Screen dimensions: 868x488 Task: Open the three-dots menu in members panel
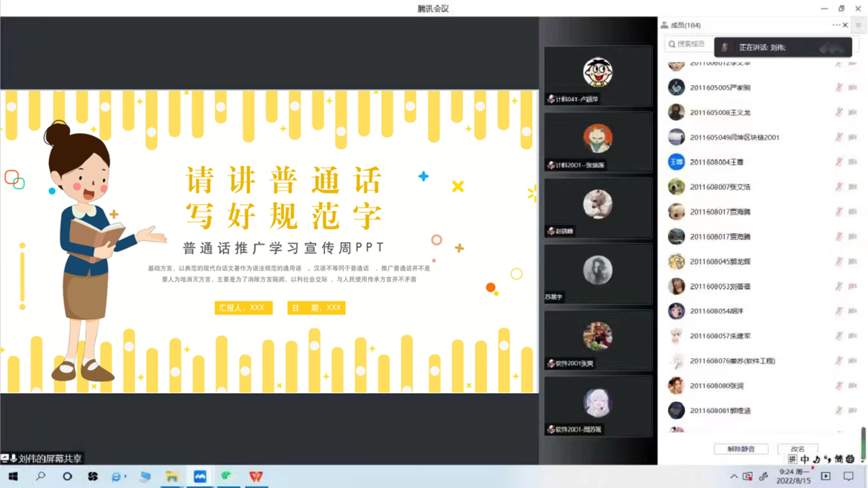pyautogui.click(x=835, y=25)
